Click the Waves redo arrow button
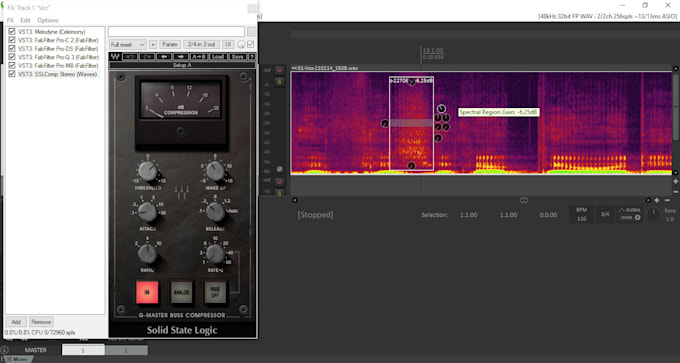The height and width of the screenshot is (363, 680). click(x=147, y=57)
